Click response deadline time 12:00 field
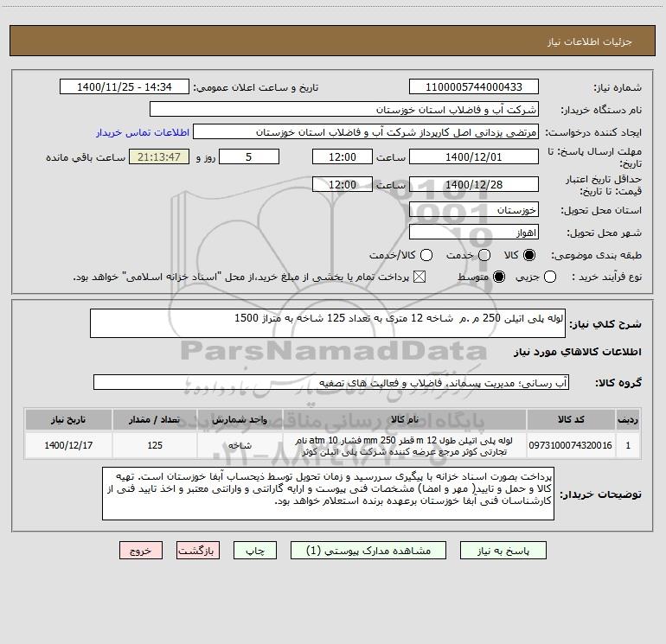This screenshot has width=666, height=644. coord(343,156)
